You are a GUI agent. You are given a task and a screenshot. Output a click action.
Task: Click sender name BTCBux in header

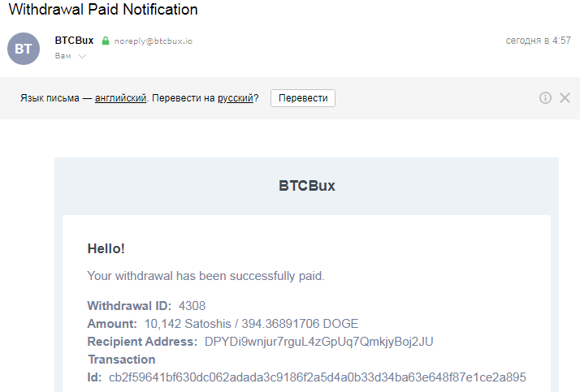point(74,40)
